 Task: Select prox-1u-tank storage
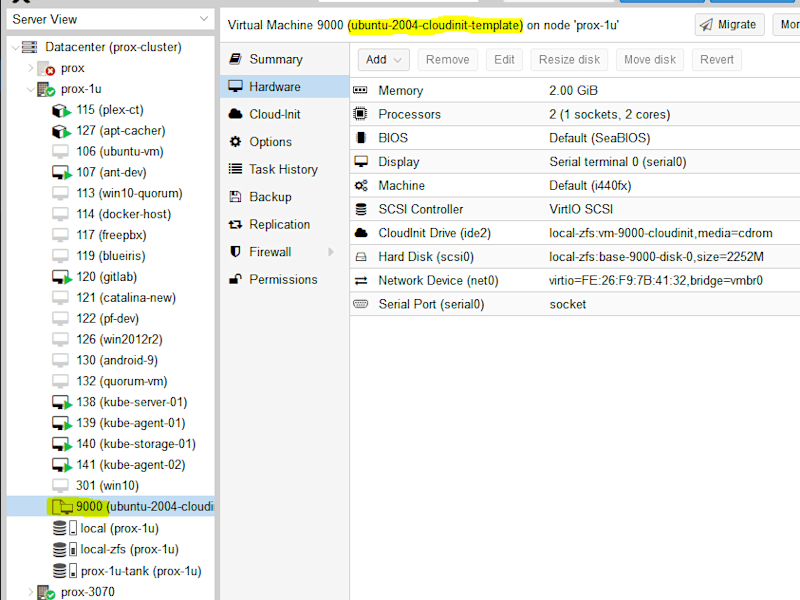tap(111, 570)
